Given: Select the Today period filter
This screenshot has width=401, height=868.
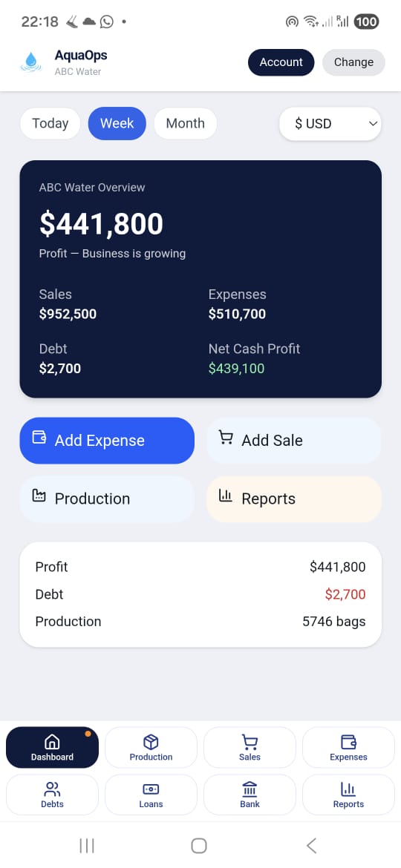Looking at the screenshot, I should [x=50, y=123].
